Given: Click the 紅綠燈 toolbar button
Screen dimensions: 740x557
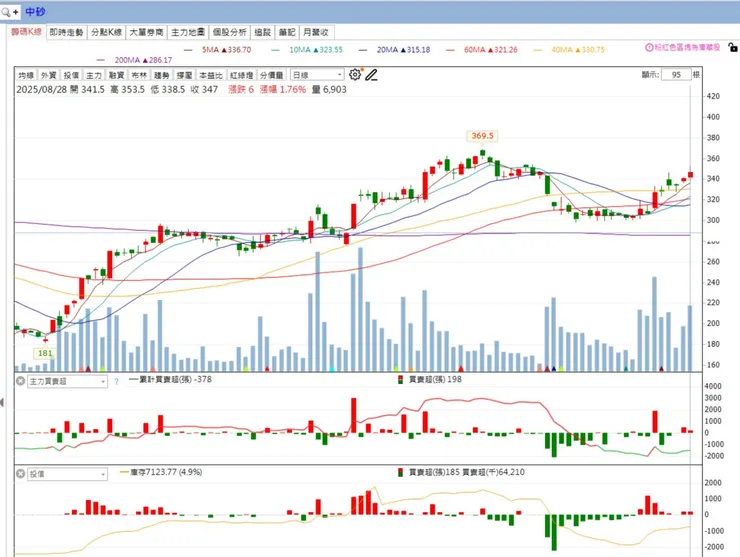Looking at the screenshot, I should coord(242,75).
